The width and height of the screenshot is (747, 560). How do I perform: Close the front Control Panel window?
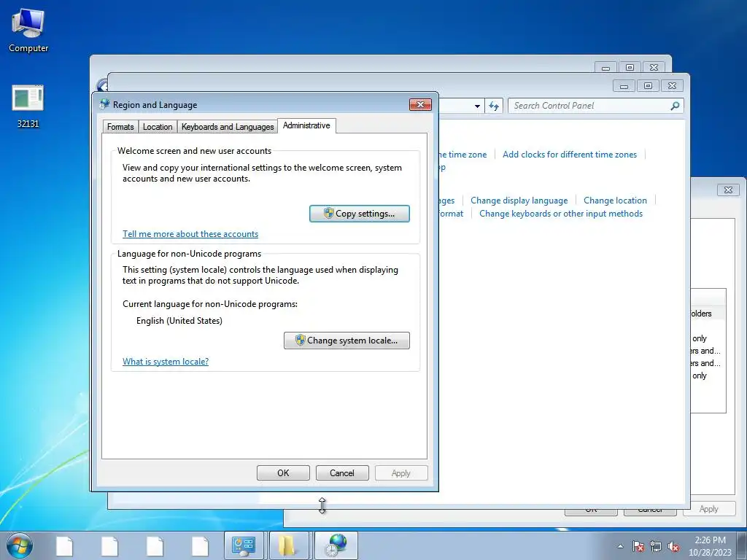672,86
